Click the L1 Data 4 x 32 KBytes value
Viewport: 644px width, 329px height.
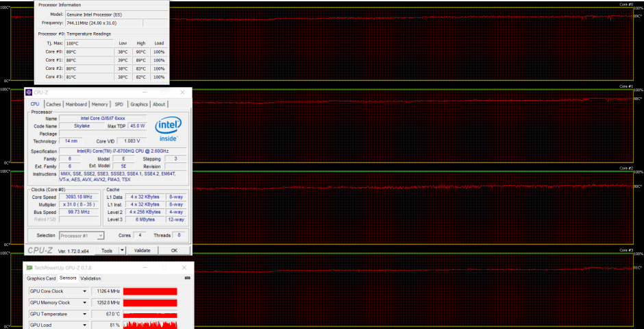(145, 197)
